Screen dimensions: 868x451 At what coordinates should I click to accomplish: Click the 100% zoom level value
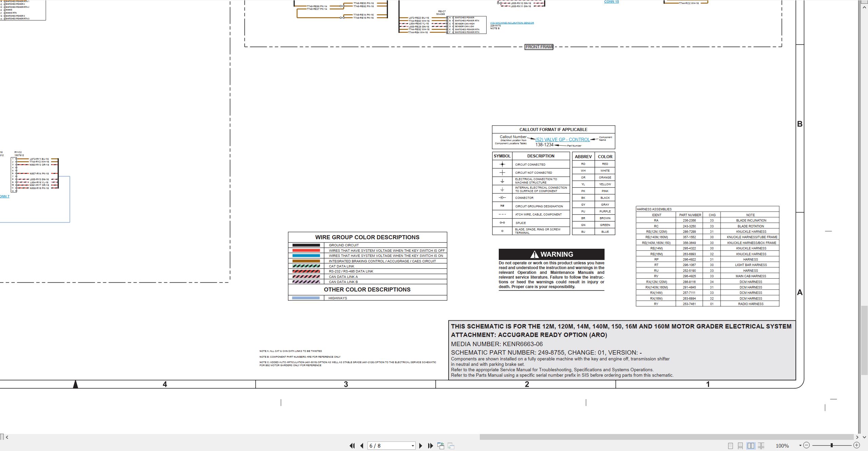(782, 446)
